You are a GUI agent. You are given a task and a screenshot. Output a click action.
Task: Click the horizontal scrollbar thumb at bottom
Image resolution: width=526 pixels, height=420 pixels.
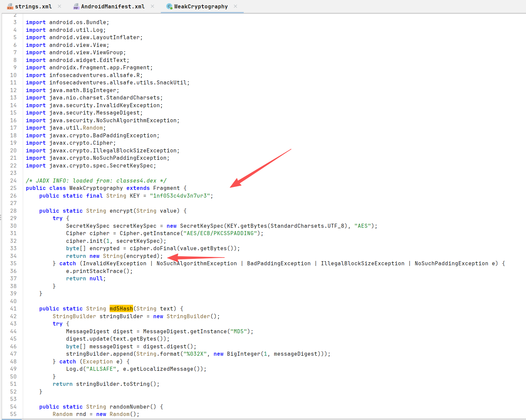tap(11, 419)
